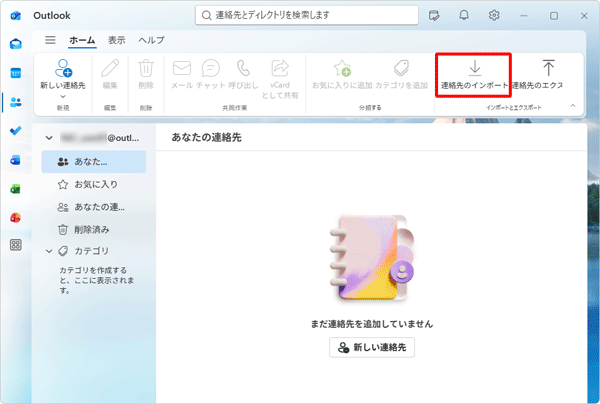
Task: Click the チャット speech bubble icon
Action: [x=211, y=68]
